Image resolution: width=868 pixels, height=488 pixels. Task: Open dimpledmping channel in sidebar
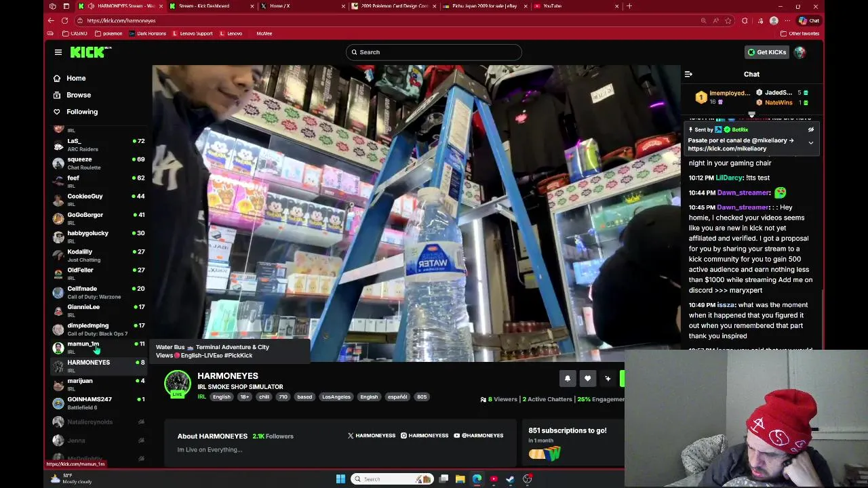pos(99,329)
